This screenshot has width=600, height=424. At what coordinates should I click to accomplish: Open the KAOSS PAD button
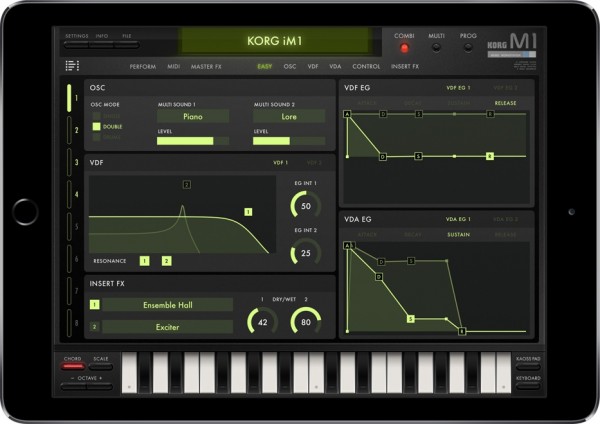(x=529, y=362)
